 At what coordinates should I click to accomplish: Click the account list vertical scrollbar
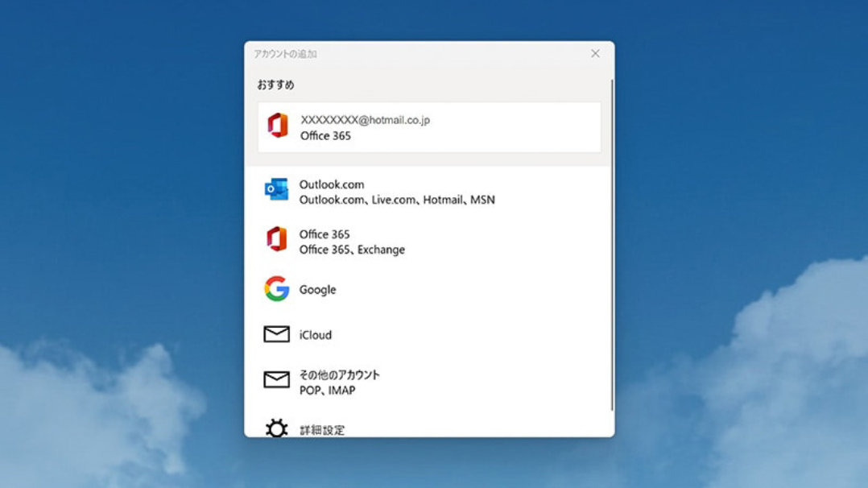tap(612, 245)
